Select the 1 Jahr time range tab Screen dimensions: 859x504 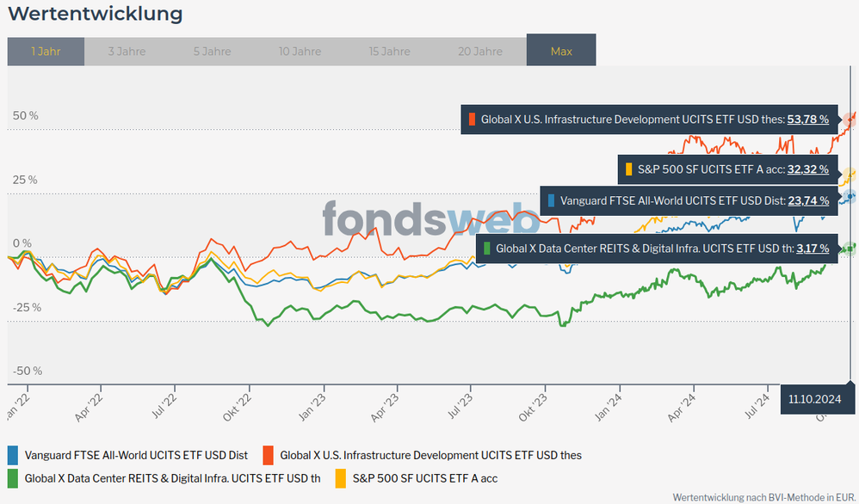(x=46, y=52)
